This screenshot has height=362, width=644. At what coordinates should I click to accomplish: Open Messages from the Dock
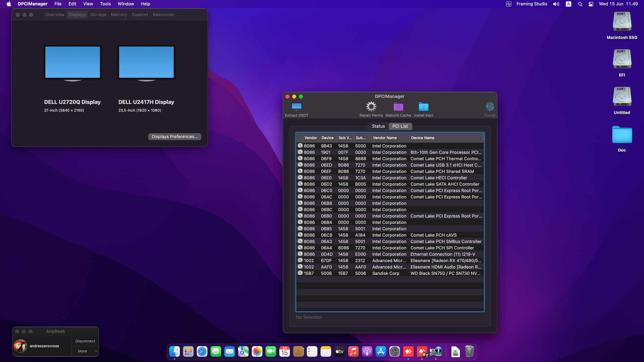216,351
